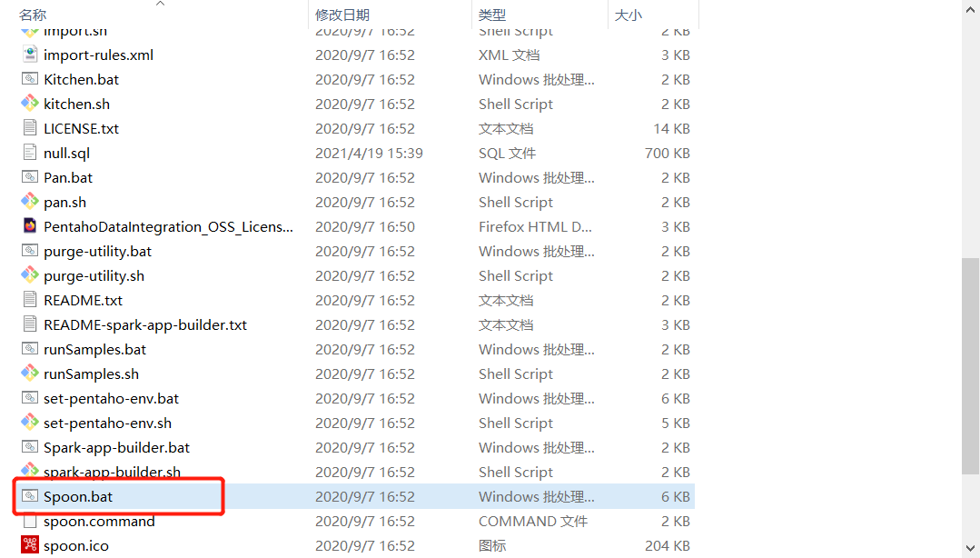This screenshot has height=558, width=980.
Task: Select the PentahoDataIntegration_OSS_Licens file name
Action: [x=168, y=226]
